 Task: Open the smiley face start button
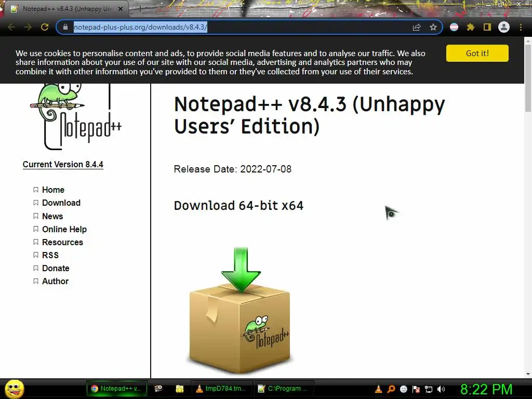[14, 389]
